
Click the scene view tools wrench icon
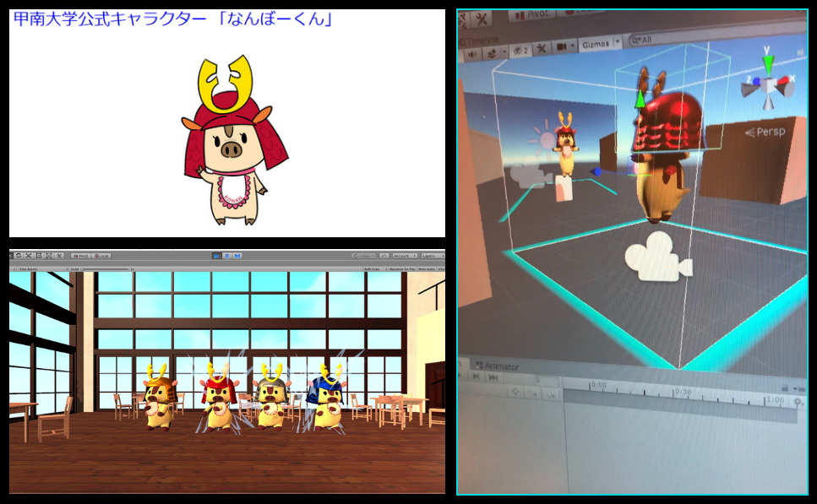pyautogui.click(x=541, y=48)
